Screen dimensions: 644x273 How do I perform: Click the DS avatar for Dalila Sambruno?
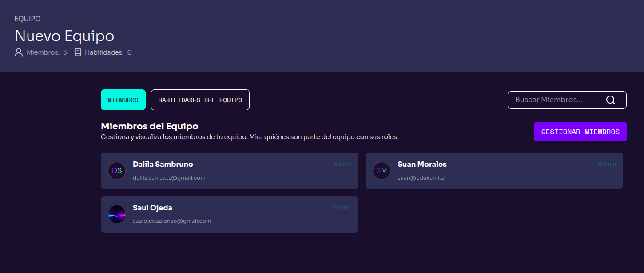coord(117,171)
